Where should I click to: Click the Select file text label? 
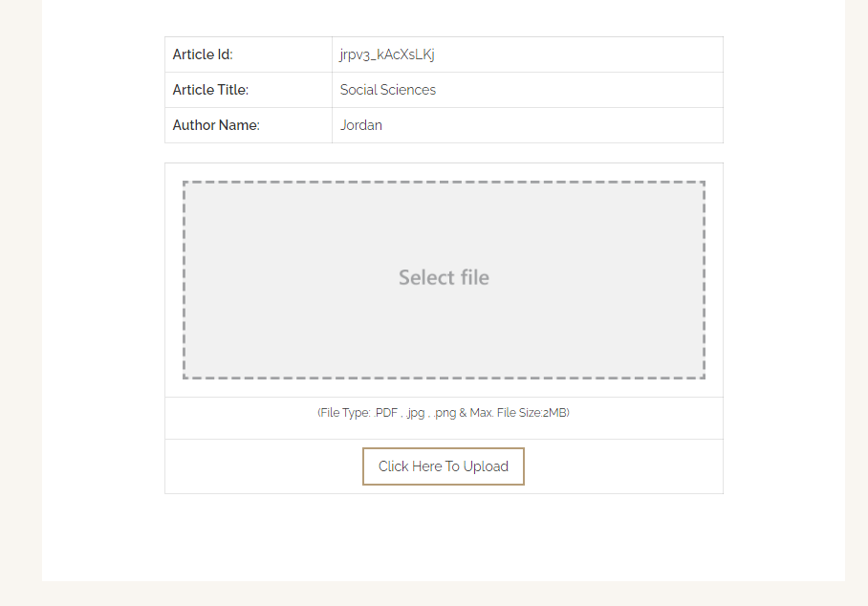[444, 277]
